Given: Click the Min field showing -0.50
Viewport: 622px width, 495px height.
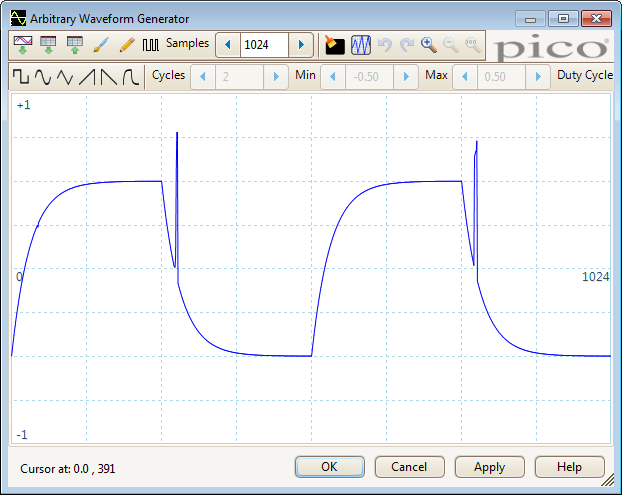Looking at the screenshot, I should (x=369, y=76).
